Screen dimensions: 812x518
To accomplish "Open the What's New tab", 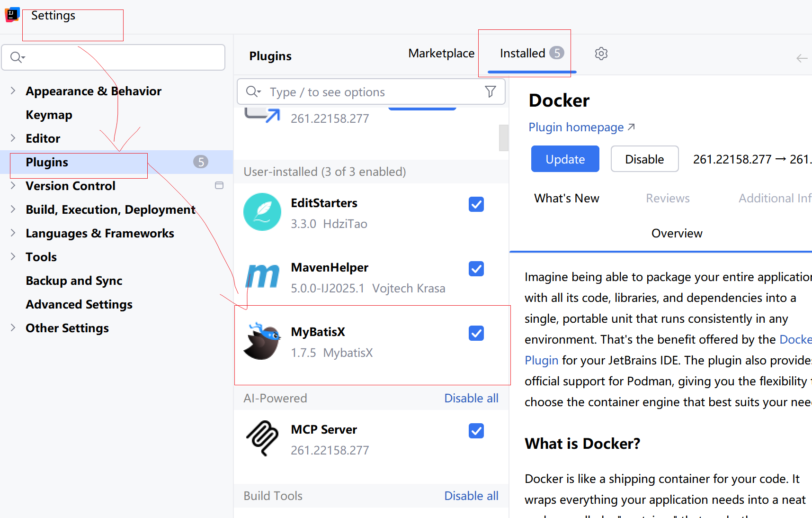I will pos(567,198).
